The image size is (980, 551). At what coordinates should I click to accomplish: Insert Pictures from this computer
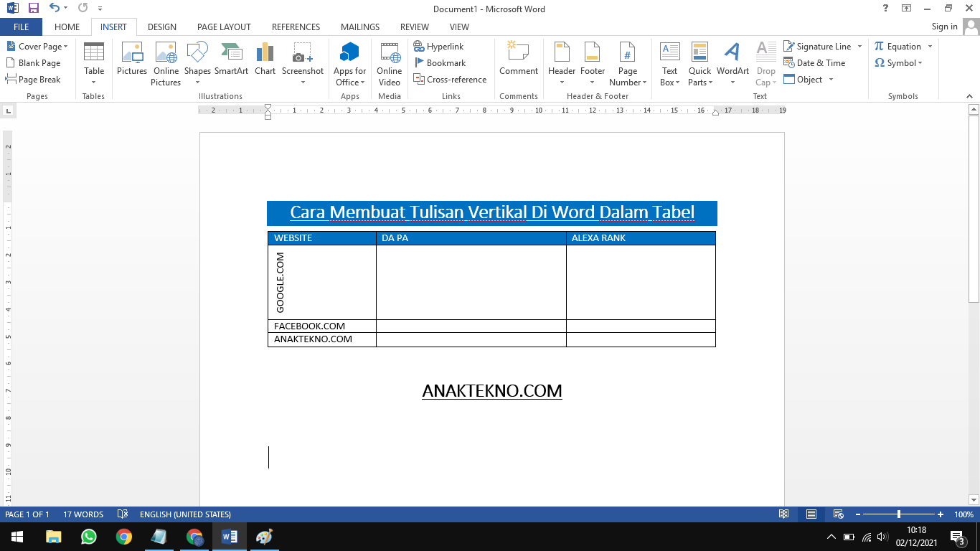(x=132, y=59)
